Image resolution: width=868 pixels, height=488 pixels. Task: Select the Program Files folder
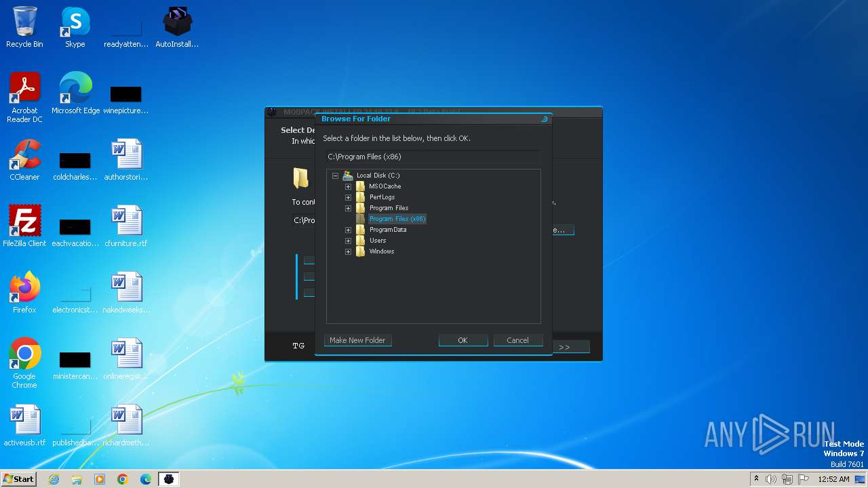pos(389,208)
